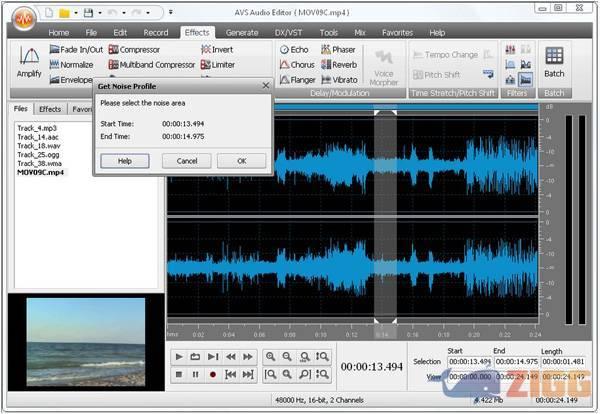Image resolution: width=600 pixels, height=414 pixels.
Task: Switch to the DX/VST tab
Action: point(286,32)
